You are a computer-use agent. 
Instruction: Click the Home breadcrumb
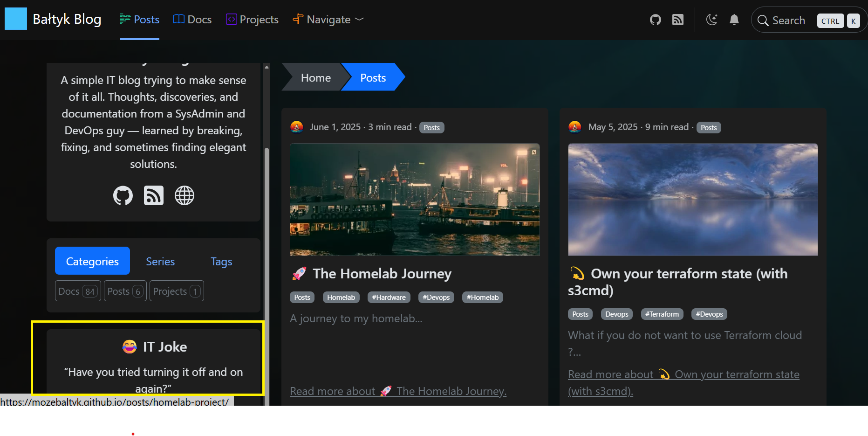315,77
